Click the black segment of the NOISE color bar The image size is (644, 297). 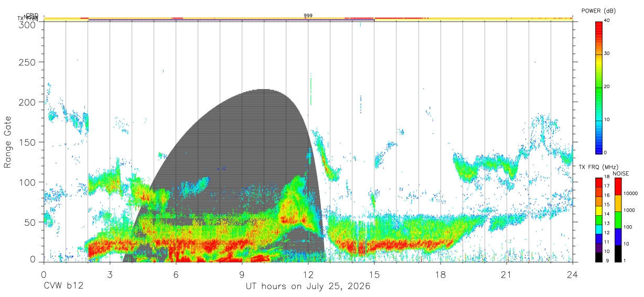[618, 254]
